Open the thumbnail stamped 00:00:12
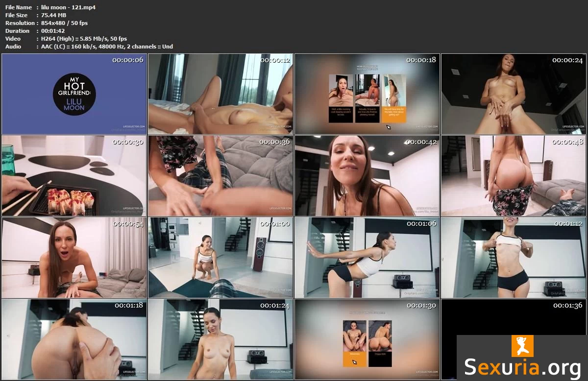Screen dimensions: 588x381 tap(220, 94)
